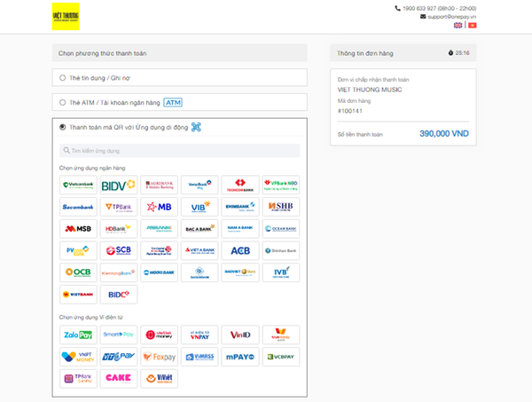
Task: Pick VNPT Money wallet
Action: 78,357
